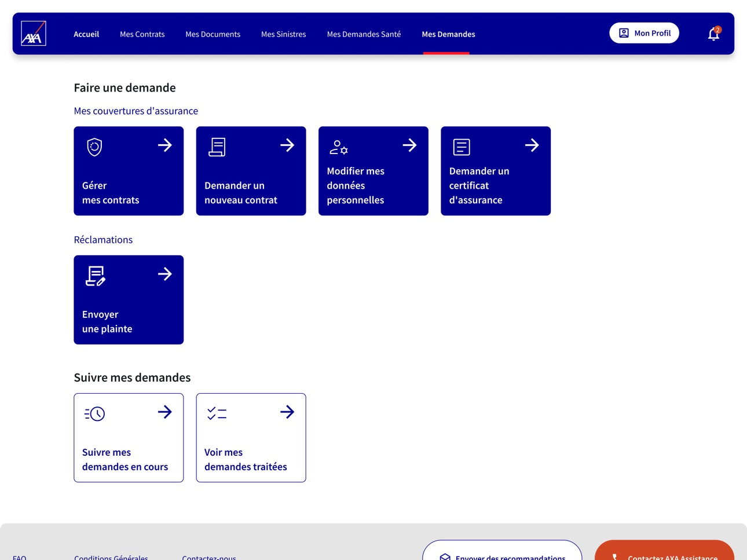Viewport: 747px width, 560px height.
Task: Click the "Faire une demande" heading
Action: [x=124, y=87]
